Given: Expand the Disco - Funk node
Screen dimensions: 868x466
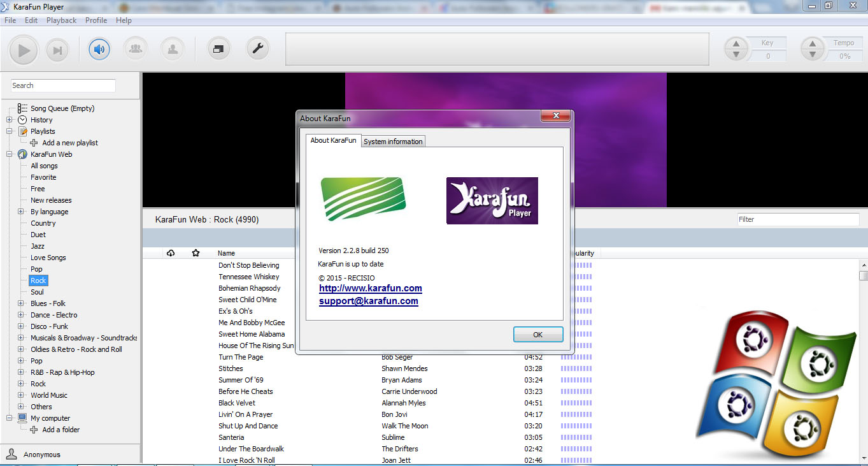Looking at the screenshot, I should click(x=21, y=326).
